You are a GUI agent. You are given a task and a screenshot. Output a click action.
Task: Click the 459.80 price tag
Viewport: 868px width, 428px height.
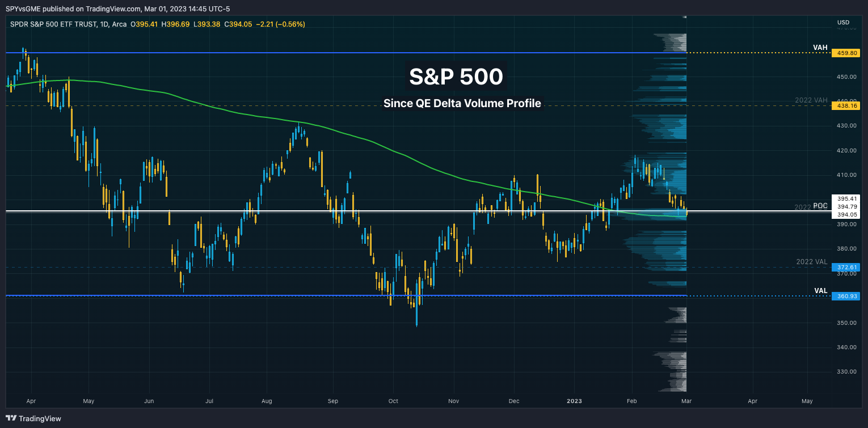(x=845, y=53)
